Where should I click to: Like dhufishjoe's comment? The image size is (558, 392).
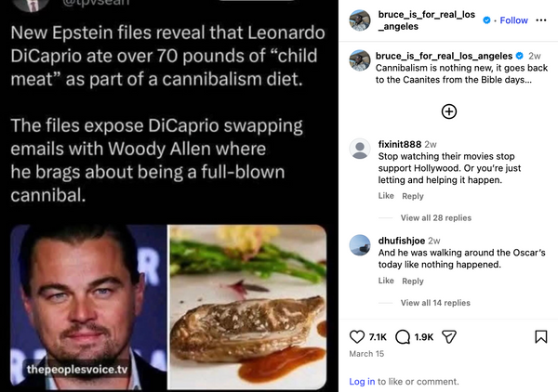point(386,281)
